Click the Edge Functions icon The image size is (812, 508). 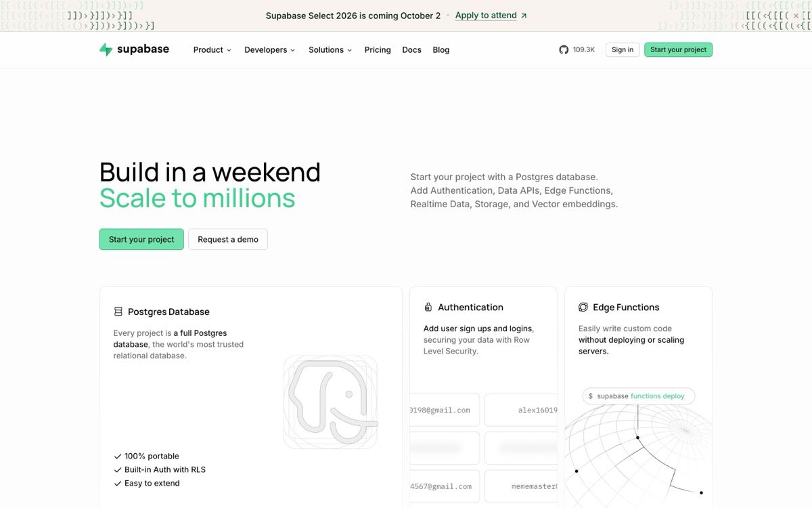pyautogui.click(x=583, y=307)
